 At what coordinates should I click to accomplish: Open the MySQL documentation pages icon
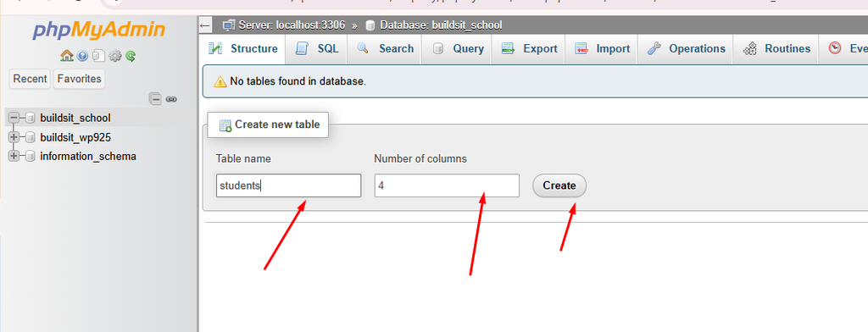tap(98, 56)
